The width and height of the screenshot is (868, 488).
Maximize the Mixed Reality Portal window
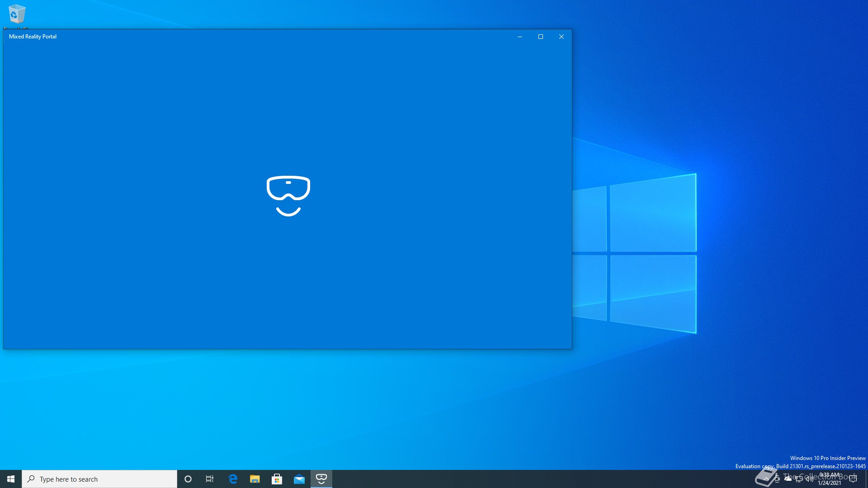click(541, 37)
